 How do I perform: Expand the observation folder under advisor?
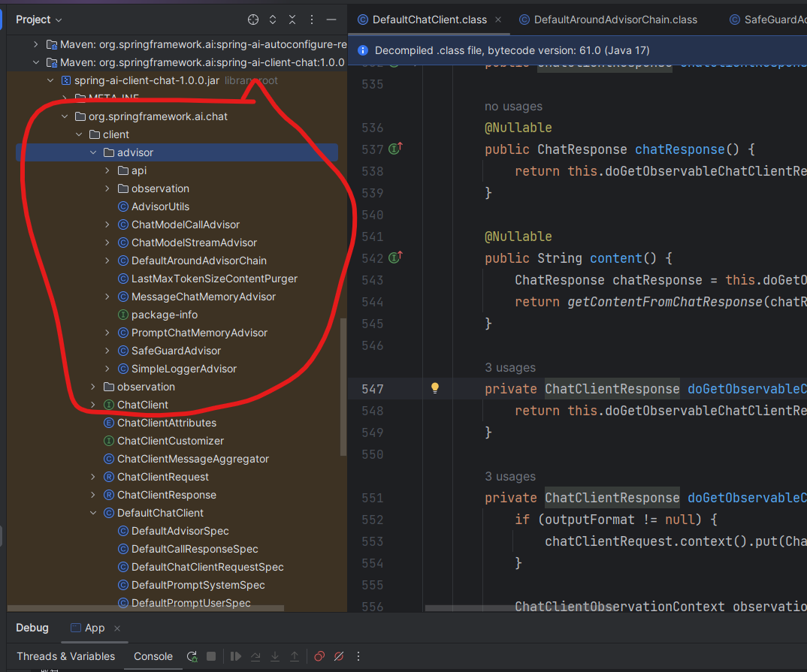tap(107, 188)
